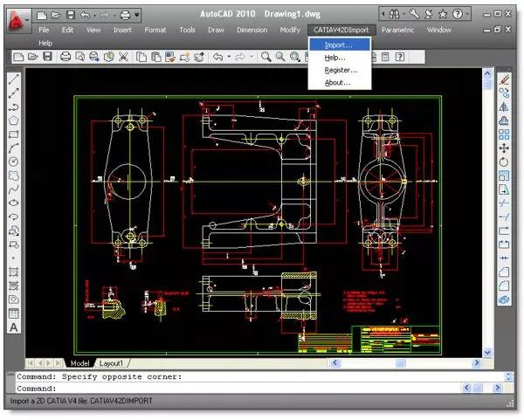This screenshot has height=420, width=524.
Task: Select the Ellipse tool
Action: click(x=14, y=203)
